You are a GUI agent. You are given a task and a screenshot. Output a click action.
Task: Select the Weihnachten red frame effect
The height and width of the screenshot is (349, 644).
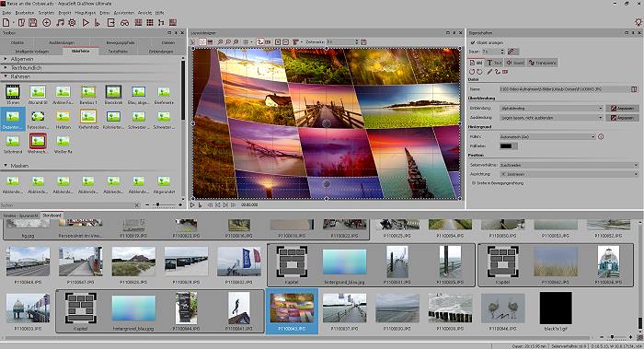(x=38, y=143)
